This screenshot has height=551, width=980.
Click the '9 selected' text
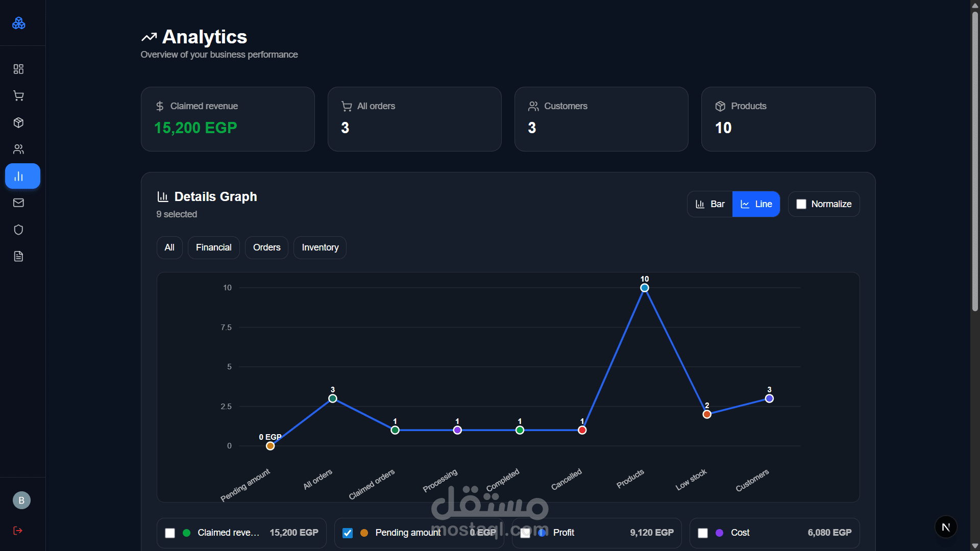pyautogui.click(x=177, y=214)
